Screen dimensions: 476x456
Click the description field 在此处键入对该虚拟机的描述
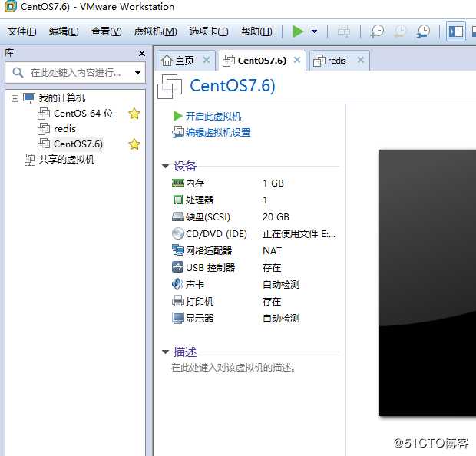[x=233, y=368]
